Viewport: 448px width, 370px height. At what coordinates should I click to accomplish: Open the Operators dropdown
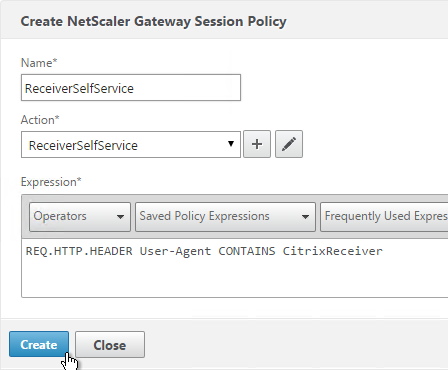click(x=80, y=217)
